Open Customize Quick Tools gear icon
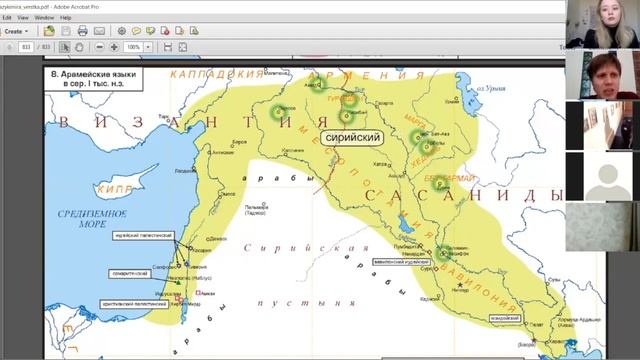640x360 pixels. (x=122, y=31)
